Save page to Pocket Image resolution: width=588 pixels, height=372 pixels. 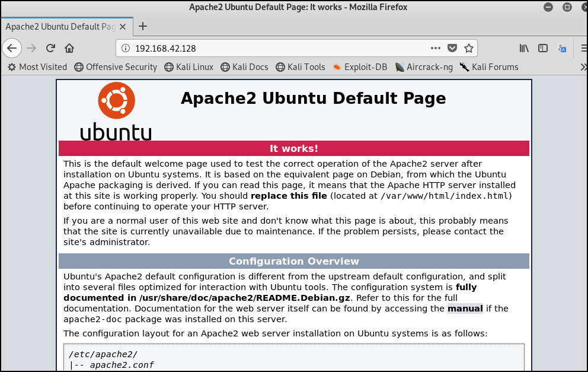[452, 49]
